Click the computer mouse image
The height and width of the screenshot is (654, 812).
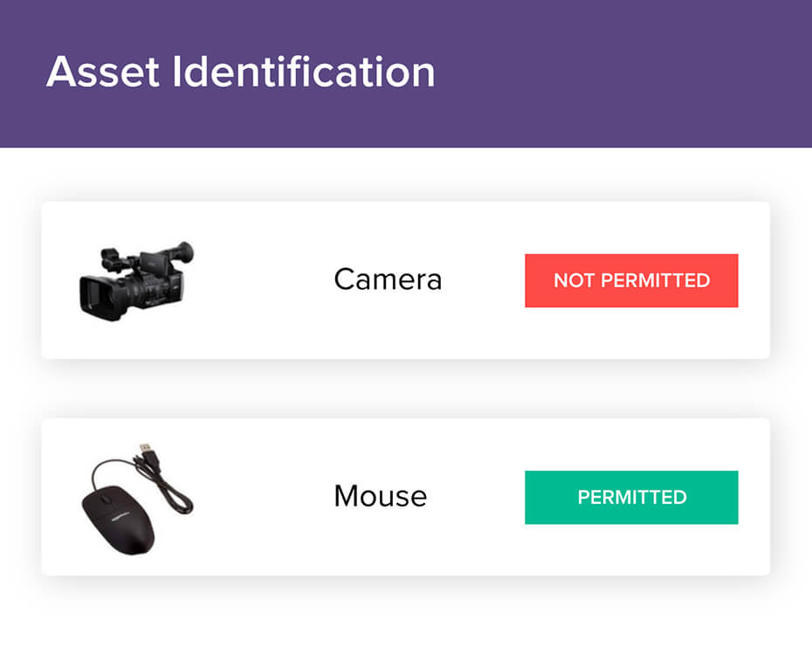click(137, 495)
